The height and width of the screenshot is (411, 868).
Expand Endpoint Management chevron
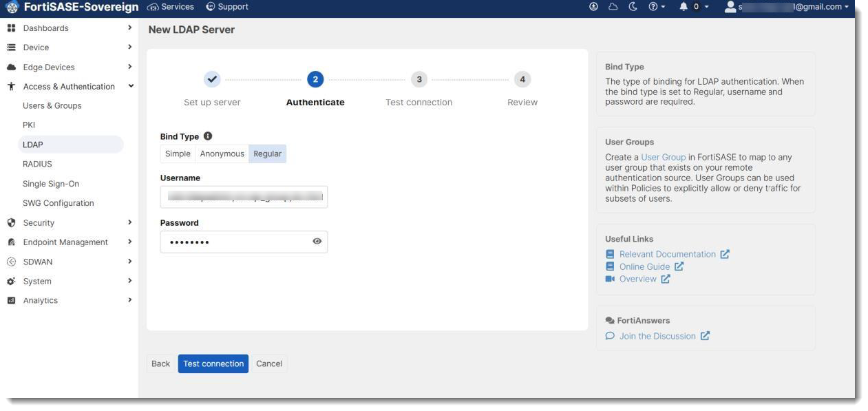[129, 242]
